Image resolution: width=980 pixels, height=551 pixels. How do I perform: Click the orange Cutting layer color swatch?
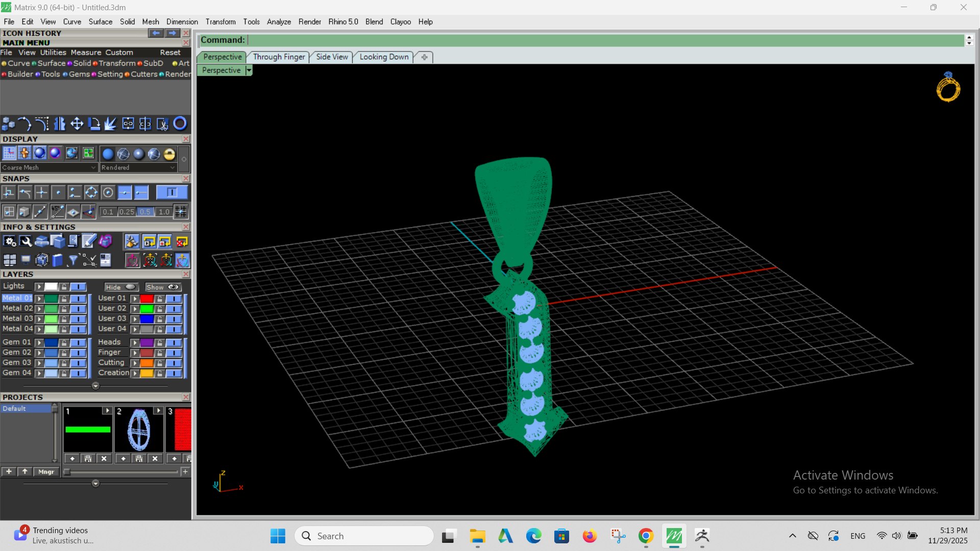(147, 363)
